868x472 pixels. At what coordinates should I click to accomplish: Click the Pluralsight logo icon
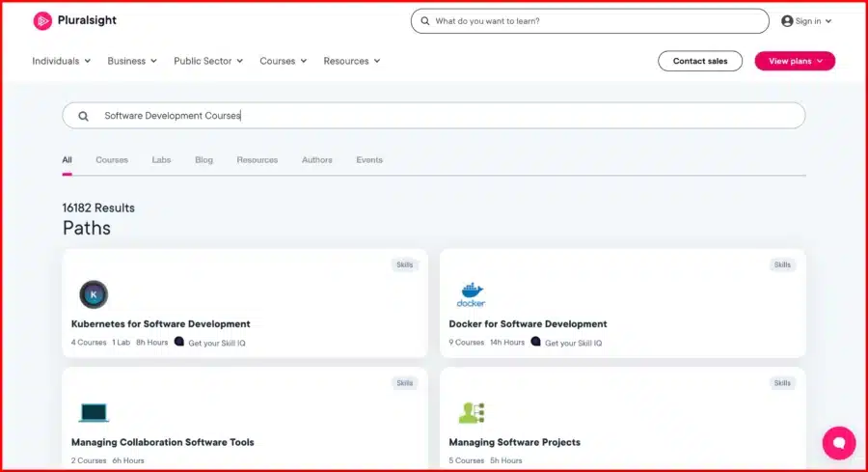[x=42, y=21]
